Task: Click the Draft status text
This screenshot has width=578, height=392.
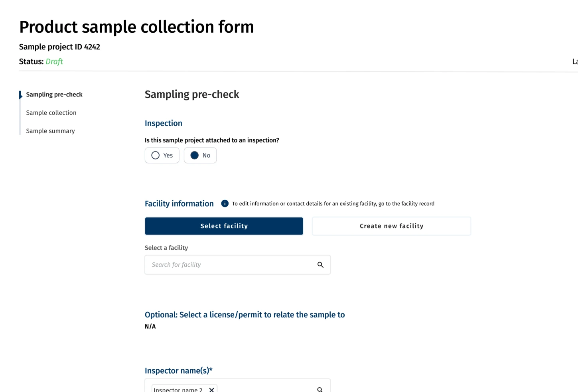Action: coord(54,61)
